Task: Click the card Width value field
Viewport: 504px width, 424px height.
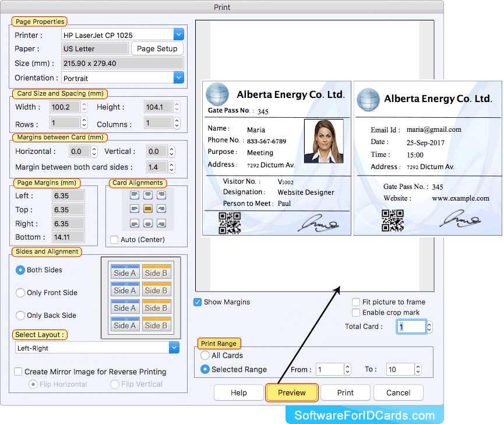Action: [65, 107]
